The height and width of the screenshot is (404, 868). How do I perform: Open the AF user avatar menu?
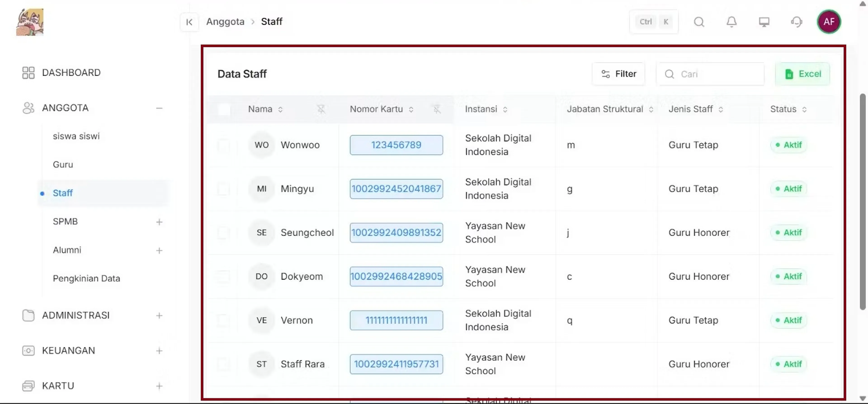click(829, 22)
